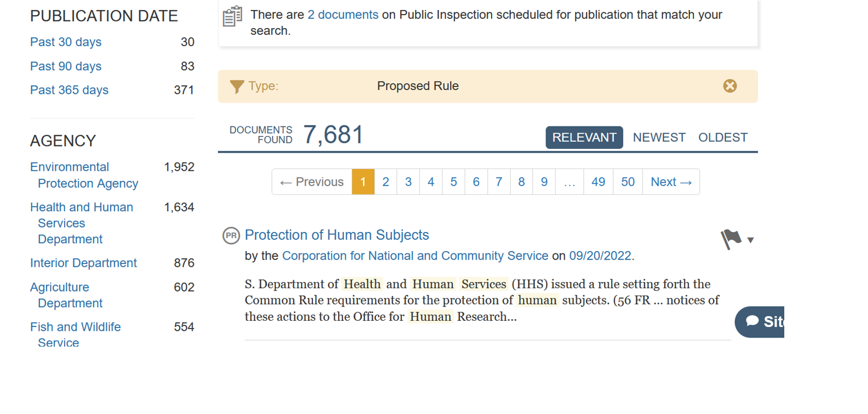Remove the Proposed Rule type filter
Screen dimensions: 868x414
730,86
